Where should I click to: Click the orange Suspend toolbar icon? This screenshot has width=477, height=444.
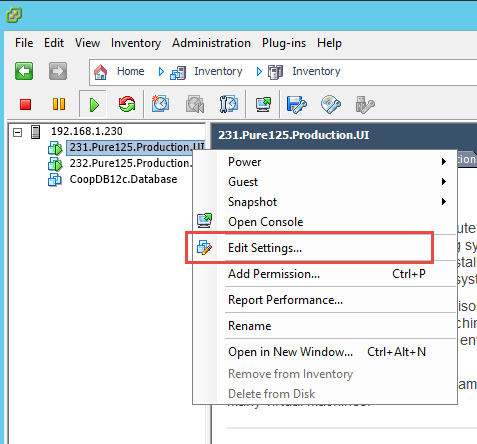click(59, 104)
